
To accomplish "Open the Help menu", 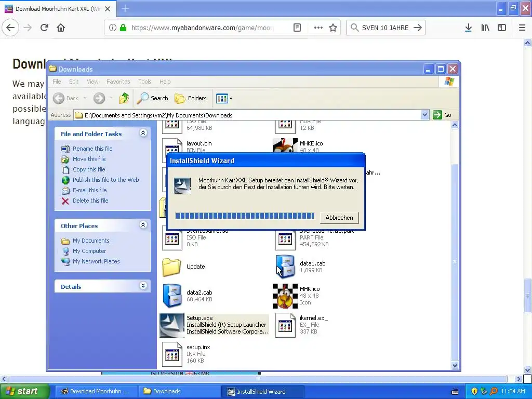I will 165,82.
